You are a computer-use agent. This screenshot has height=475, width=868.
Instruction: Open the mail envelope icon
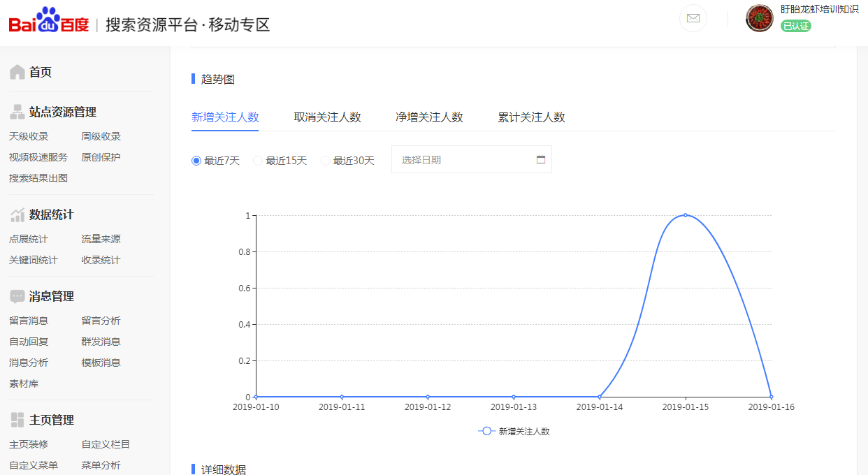(693, 18)
